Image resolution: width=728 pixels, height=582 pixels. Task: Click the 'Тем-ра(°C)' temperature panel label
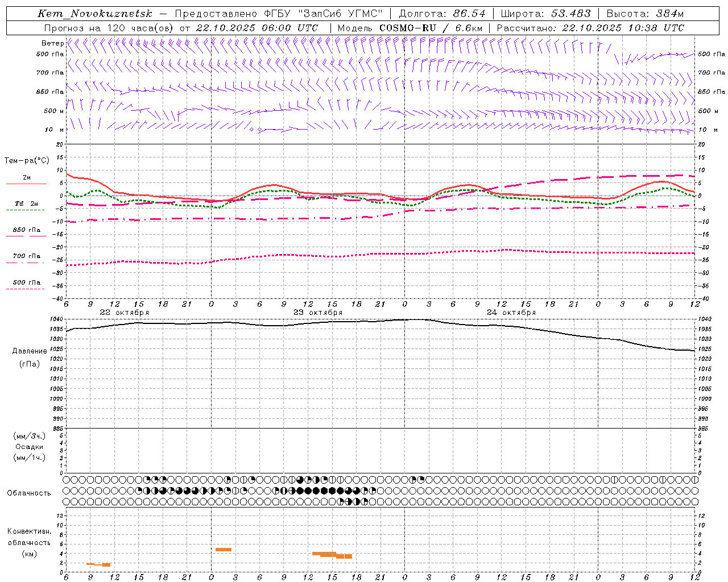tap(27, 161)
